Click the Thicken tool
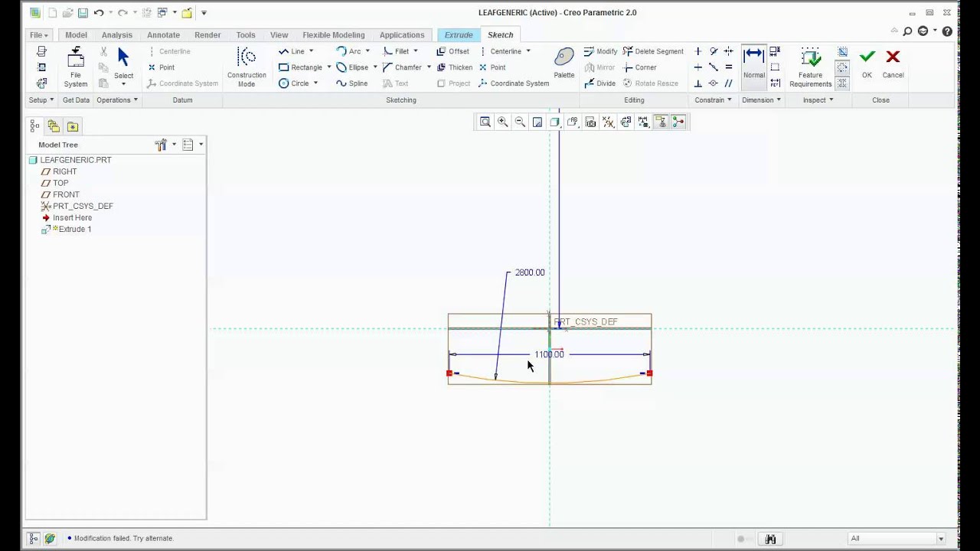Viewport: 980px width, 551px height. (x=454, y=67)
